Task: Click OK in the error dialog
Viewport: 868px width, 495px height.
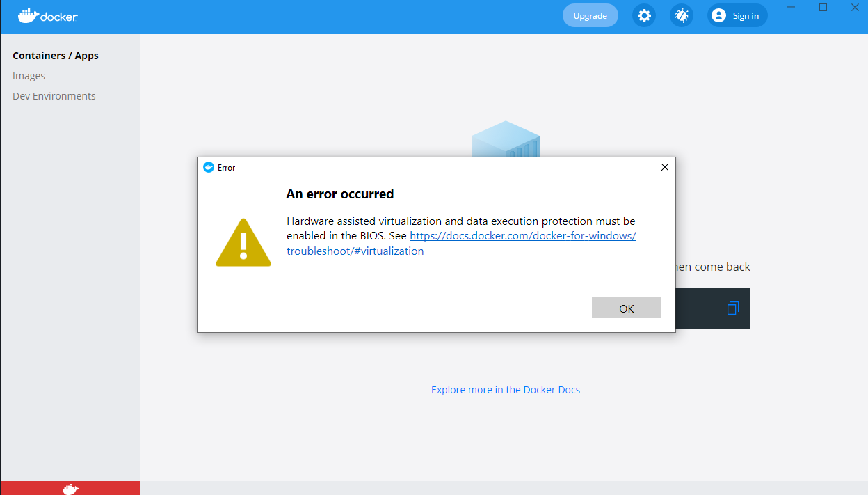Action: tap(627, 308)
